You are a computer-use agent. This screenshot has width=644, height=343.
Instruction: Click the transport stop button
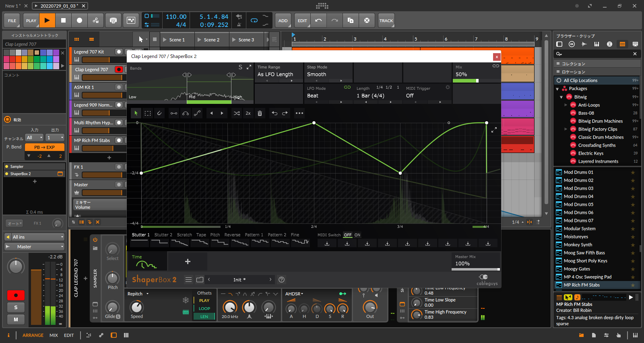click(63, 21)
